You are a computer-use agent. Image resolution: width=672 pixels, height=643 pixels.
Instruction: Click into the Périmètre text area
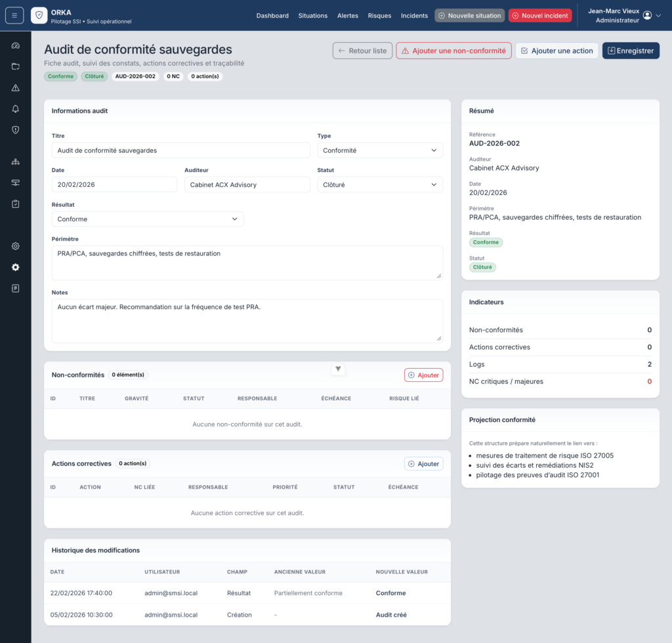click(x=247, y=262)
